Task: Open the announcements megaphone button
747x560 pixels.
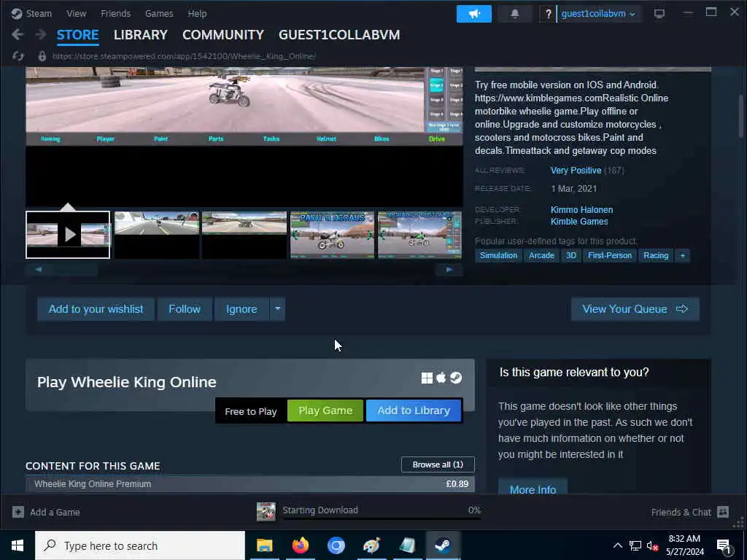Action: (473, 14)
